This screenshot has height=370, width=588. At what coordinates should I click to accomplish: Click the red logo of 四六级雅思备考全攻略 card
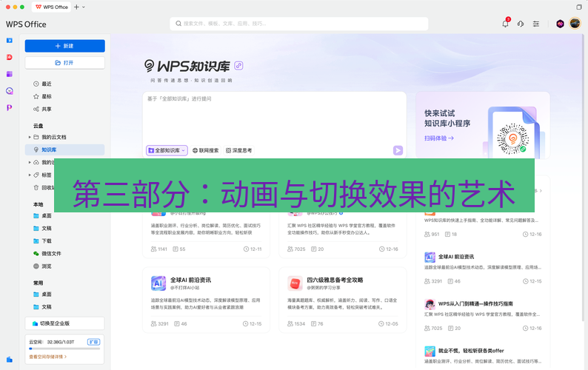pyautogui.click(x=295, y=283)
